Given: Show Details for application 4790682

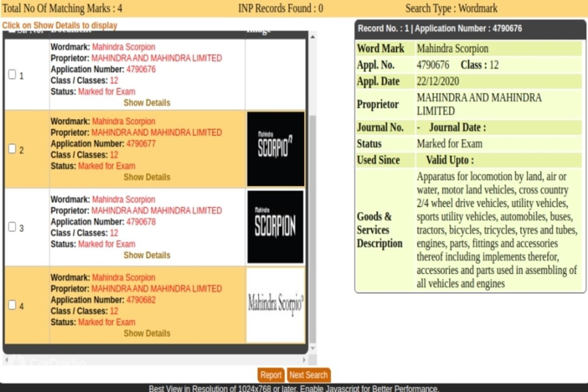Looking at the screenshot, I should (147, 333).
